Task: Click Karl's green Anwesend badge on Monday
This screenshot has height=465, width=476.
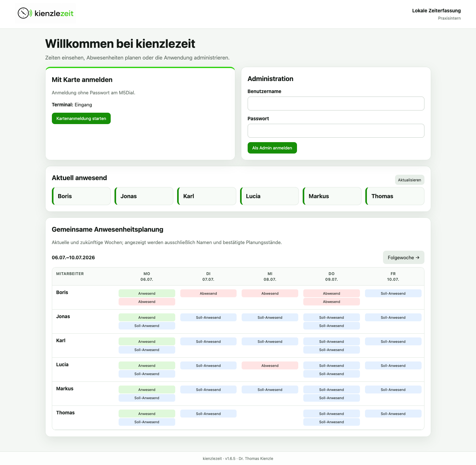Action: [147, 342]
